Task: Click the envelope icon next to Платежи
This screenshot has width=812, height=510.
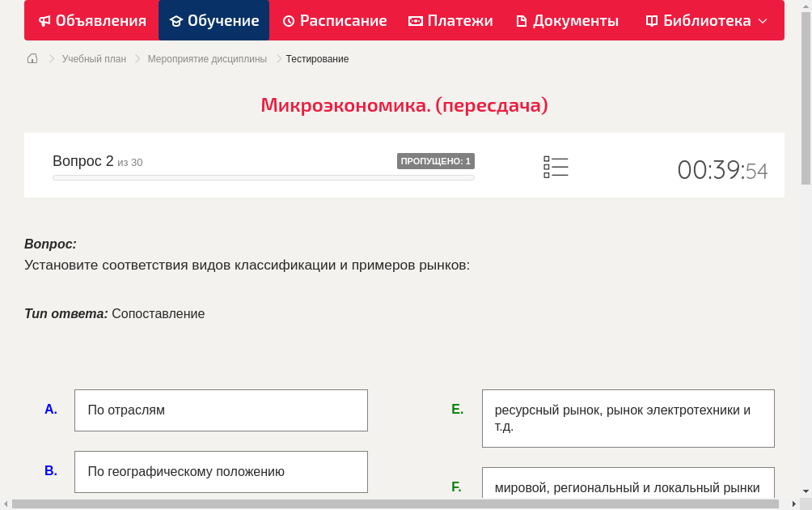Action: click(x=414, y=20)
